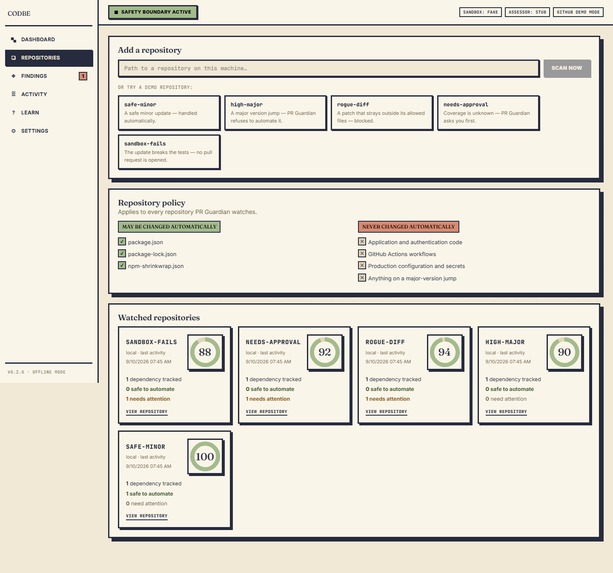Viewport: 613px width, 573px height.
Task: Open the Repositories menu item
Action: (x=49, y=58)
